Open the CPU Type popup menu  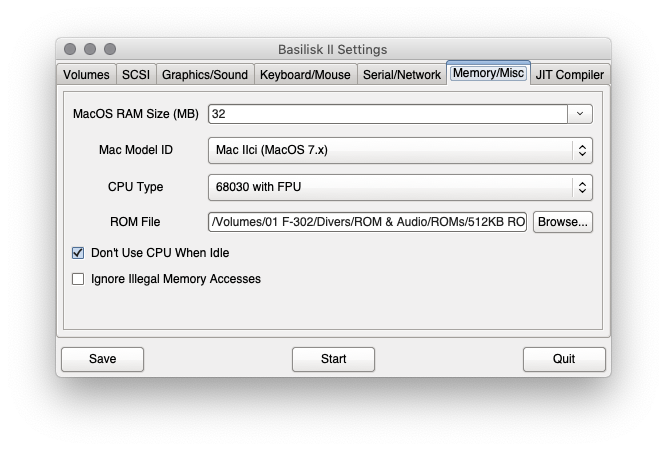(x=400, y=187)
